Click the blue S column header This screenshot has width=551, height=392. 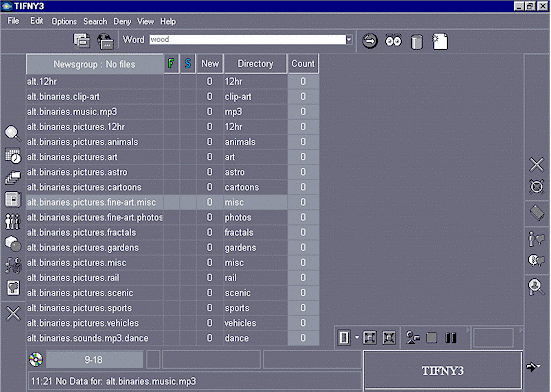point(188,64)
